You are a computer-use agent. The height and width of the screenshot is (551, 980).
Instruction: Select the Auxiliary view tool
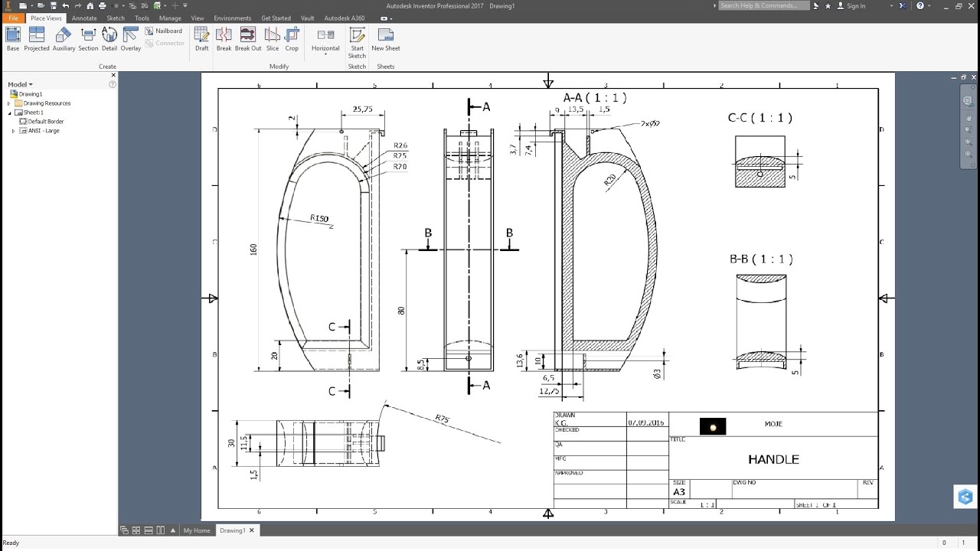pos(64,38)
